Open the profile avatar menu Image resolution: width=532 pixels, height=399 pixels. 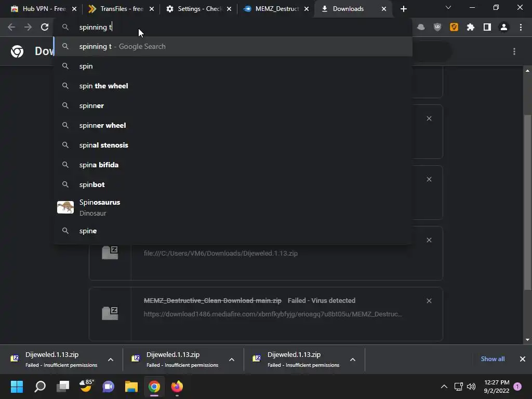(x=504, y=27)
